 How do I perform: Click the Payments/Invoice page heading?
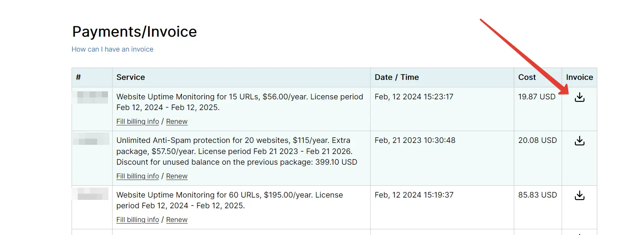(x=134, y=32)
